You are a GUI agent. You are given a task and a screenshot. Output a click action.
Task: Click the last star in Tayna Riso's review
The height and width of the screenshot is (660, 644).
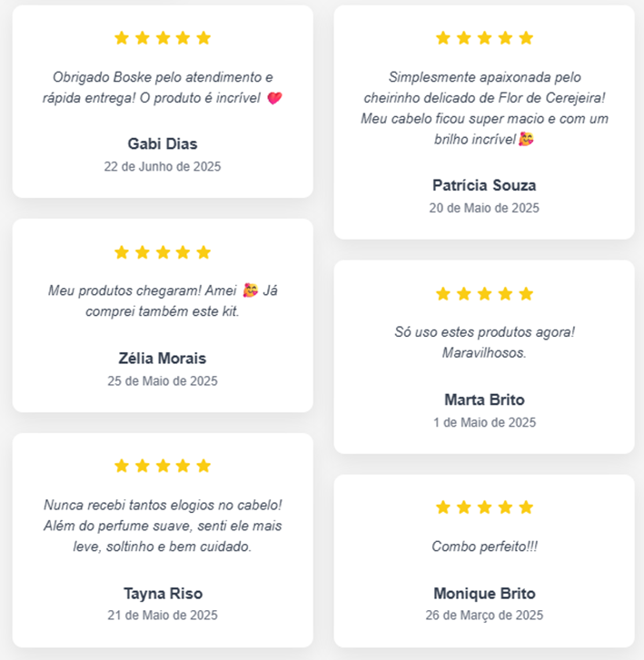point(203,466)
